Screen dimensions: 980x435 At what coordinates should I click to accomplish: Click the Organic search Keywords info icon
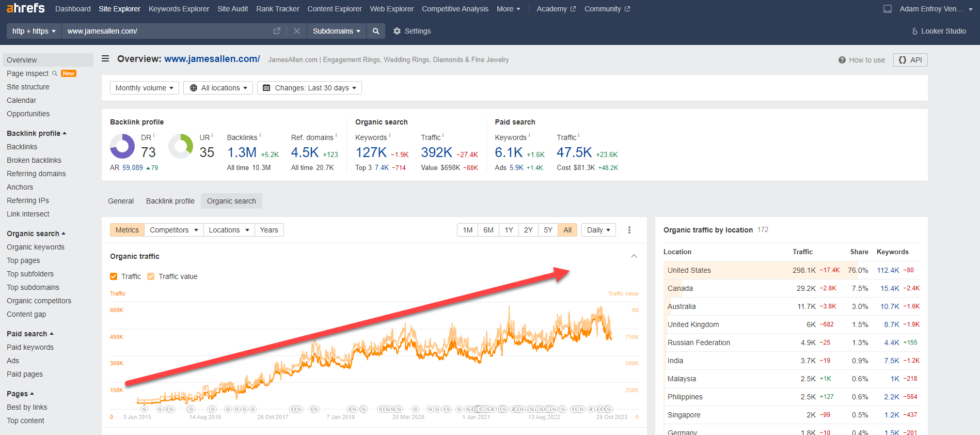pos(390,135)
